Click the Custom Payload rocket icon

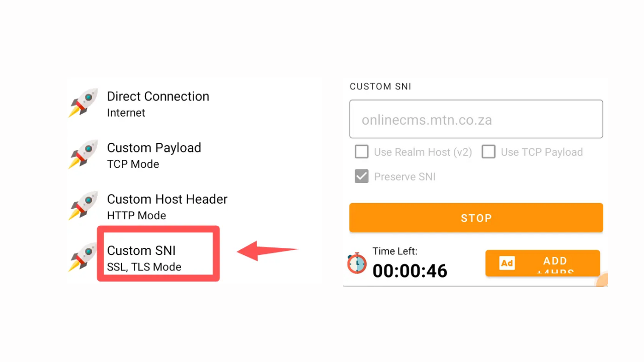[83, 154]
